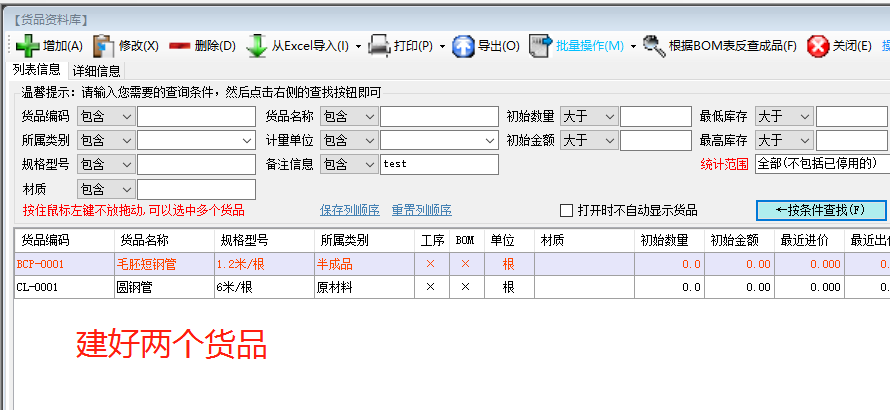This screenshot has height=410, width=890.
Task: Click the red 关闭(E) close icon
Action: (x=818, y=45)
